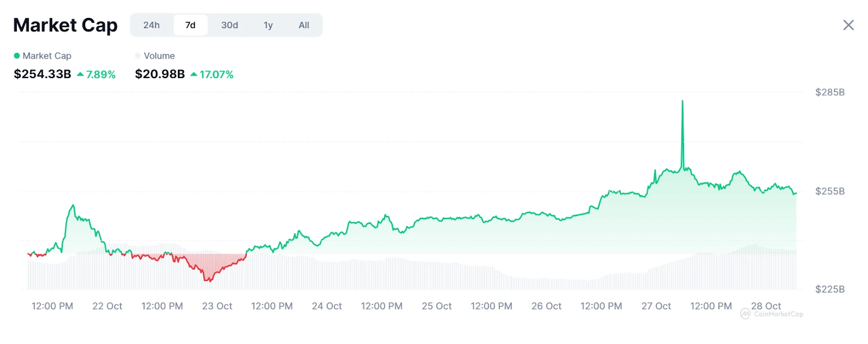Viewport: 868px width, 344px height.
Task: Click the $20.98B volume value
Action: tap(159, 74)
